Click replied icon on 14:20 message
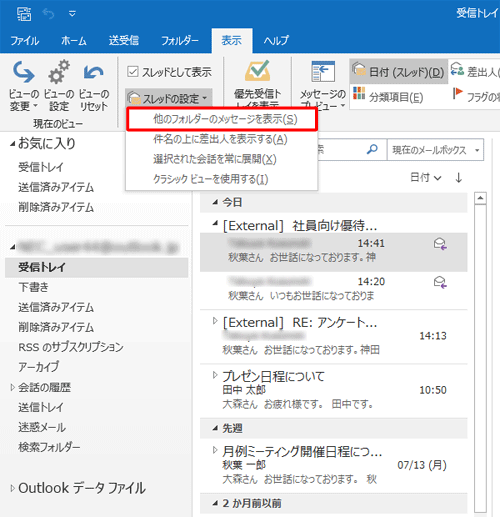This screenshot has width=500, height=517. 440,282
